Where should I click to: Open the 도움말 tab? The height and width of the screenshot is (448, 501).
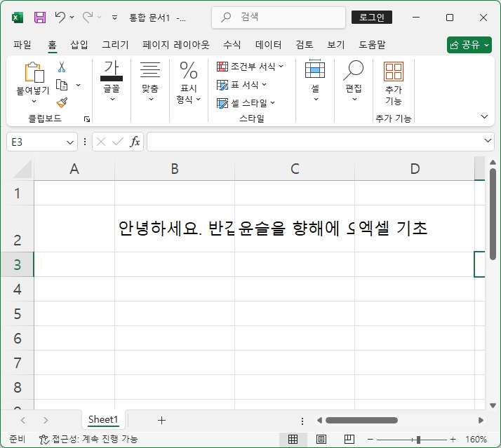click(372, 45)
